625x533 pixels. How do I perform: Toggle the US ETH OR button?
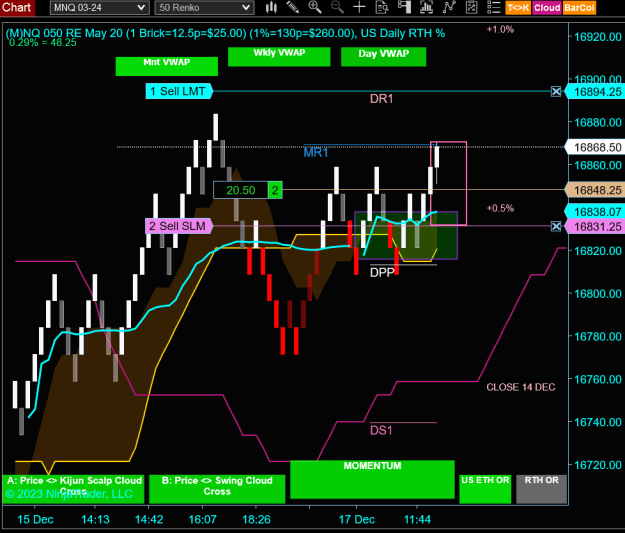(x=485, y=489)
